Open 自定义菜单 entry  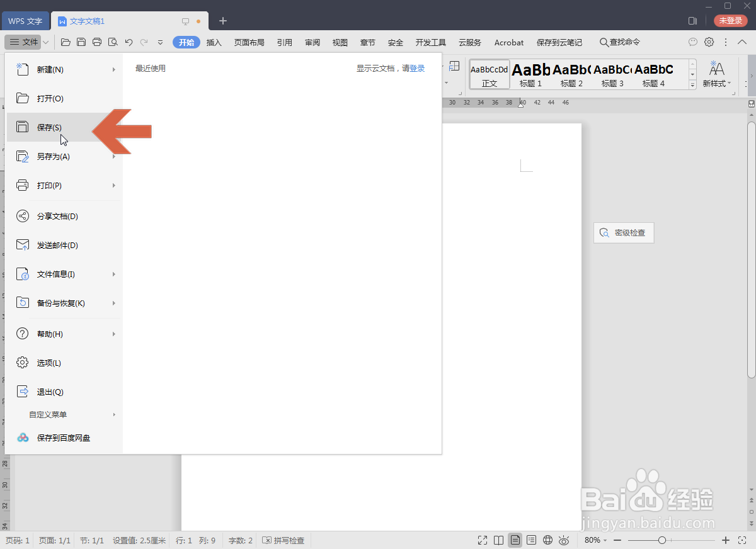[64, 414]
